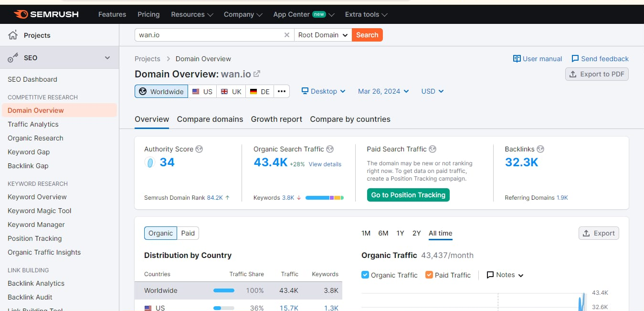Image resolution: width=644 pixels, height=311 pixels.
Task: Uncheck the Paid Traffic checkbox
Action: [x=429, y=275]
